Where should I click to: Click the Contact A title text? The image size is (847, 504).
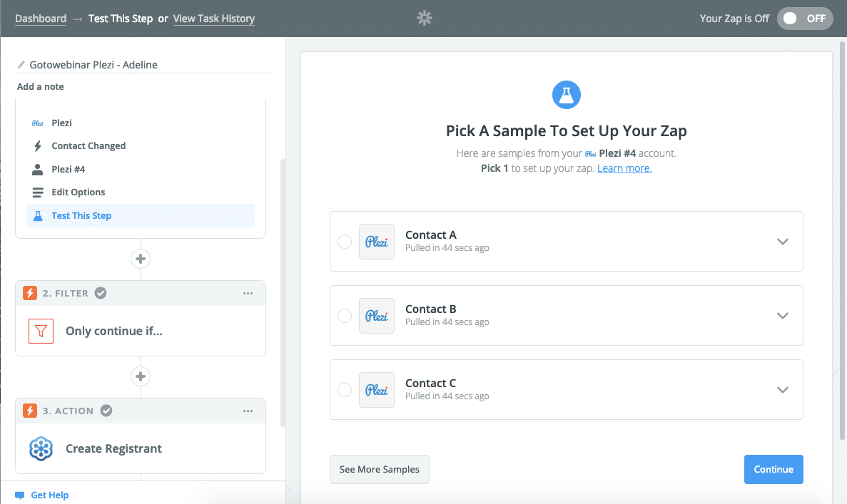[x=430, y=235]
